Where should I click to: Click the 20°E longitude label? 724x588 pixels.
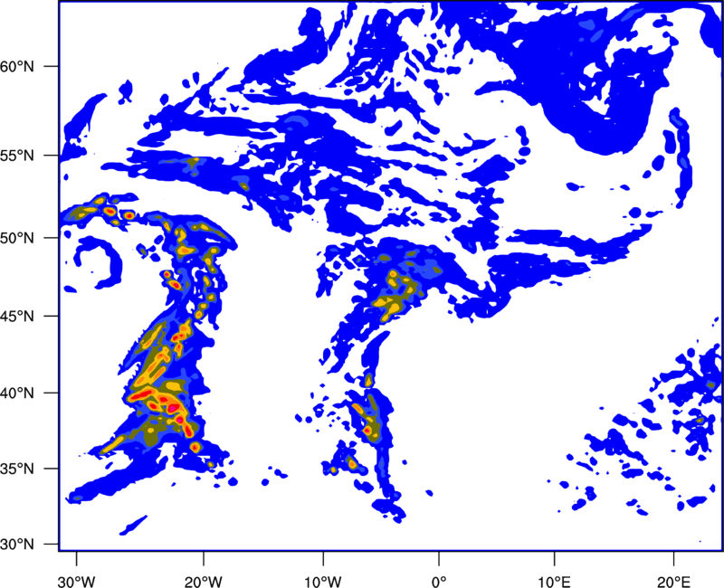point(673,580)
